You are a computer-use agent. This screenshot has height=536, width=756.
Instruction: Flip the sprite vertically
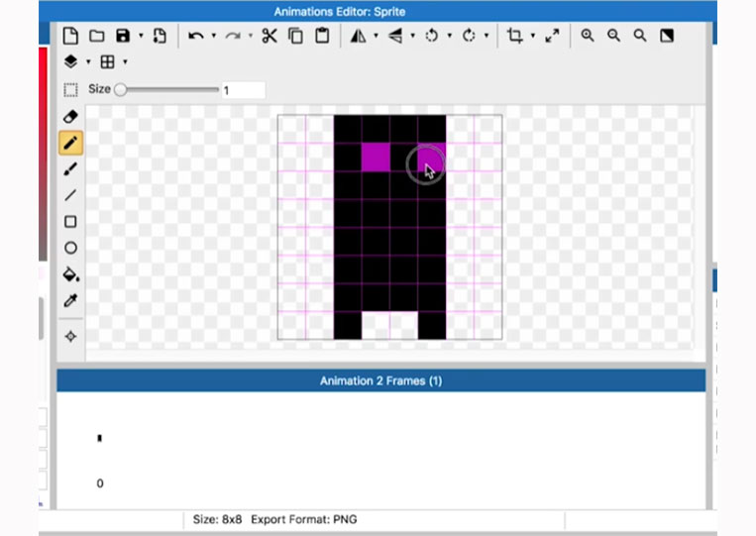point(395,36)
